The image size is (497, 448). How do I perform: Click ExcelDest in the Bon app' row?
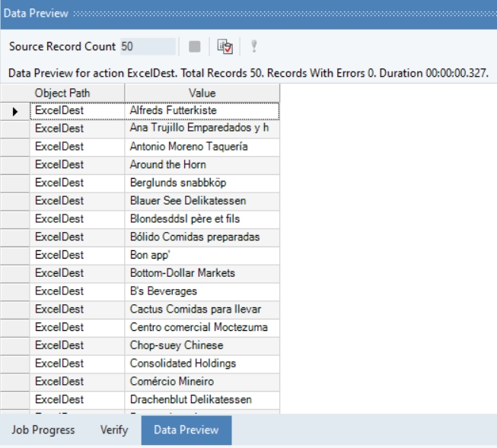[78, 255]
